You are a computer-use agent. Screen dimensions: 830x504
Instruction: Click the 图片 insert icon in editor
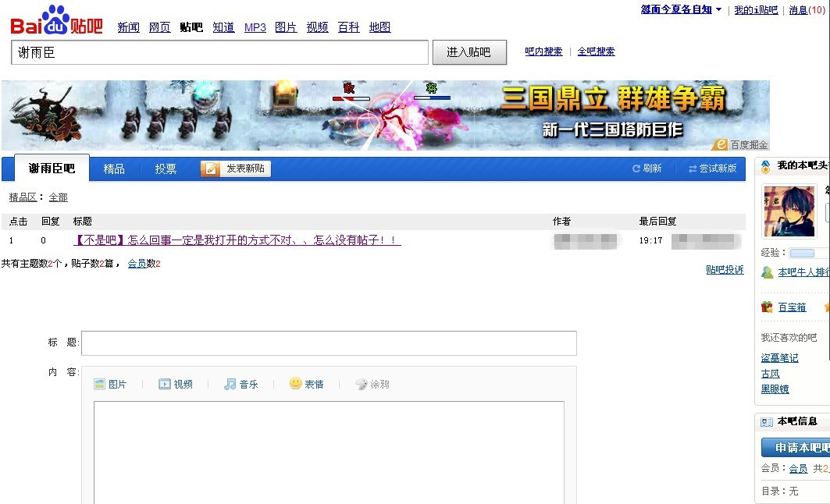(x=99, y=384)
